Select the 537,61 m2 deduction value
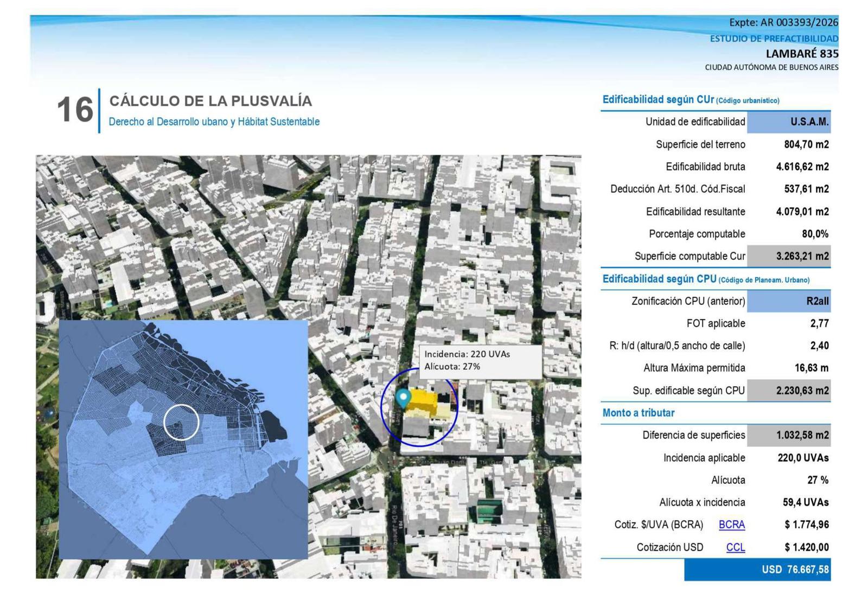 tap(806, 189)
